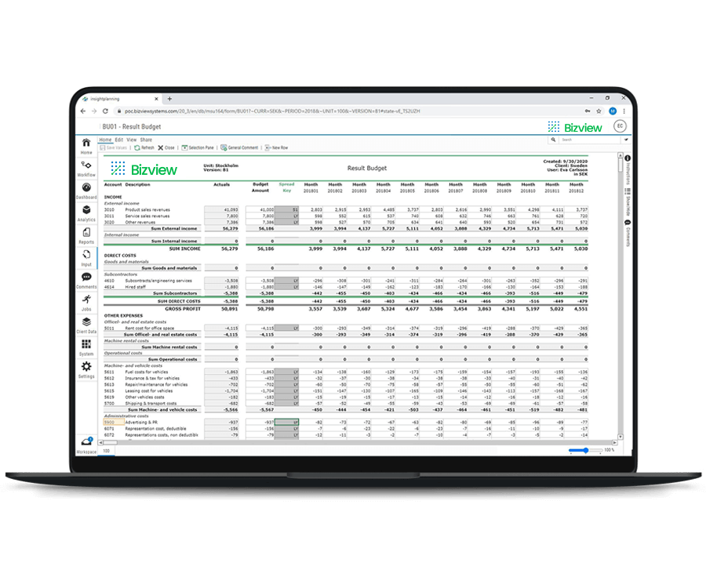The image size is (706, 588).
Task: Click inside the Search field
Action: 584,139
